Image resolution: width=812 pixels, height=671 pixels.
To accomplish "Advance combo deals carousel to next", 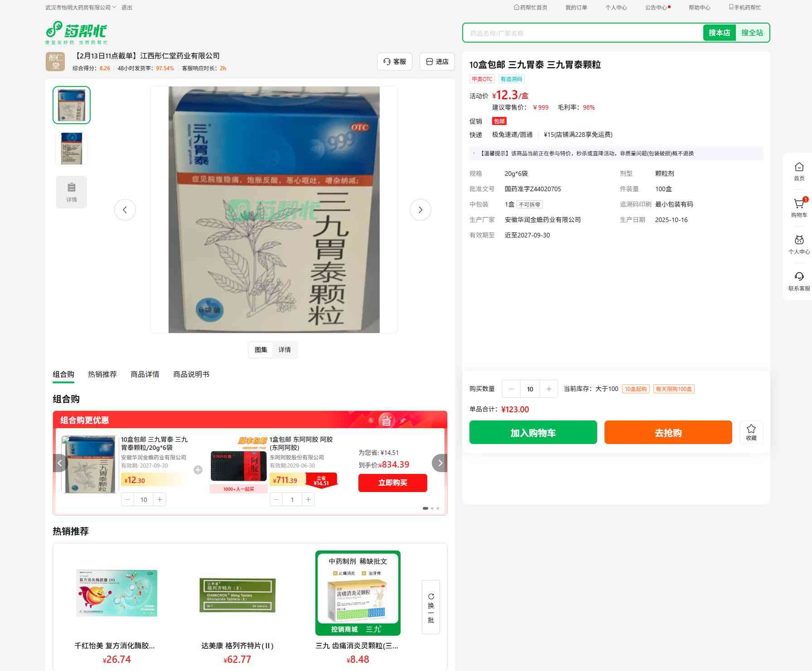I will point(440,463).
